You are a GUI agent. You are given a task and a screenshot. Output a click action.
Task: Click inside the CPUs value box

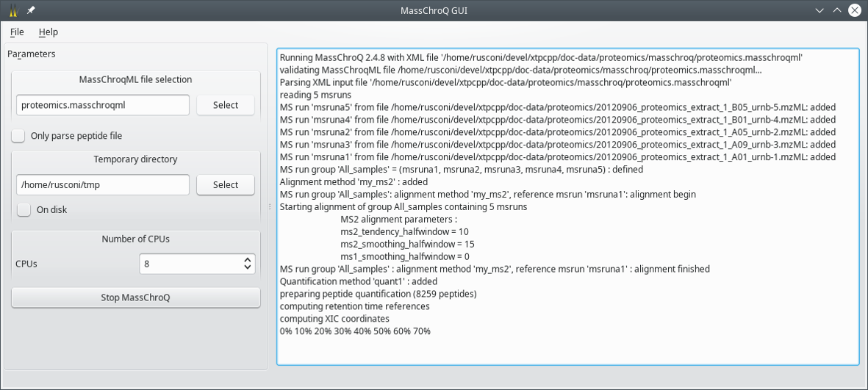point(190,264)
